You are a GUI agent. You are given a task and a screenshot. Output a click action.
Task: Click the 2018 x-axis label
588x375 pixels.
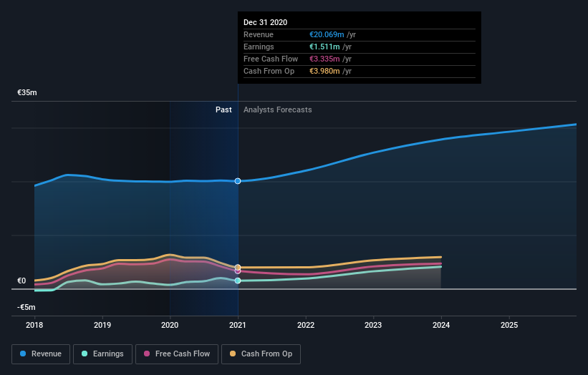point(34,325)
